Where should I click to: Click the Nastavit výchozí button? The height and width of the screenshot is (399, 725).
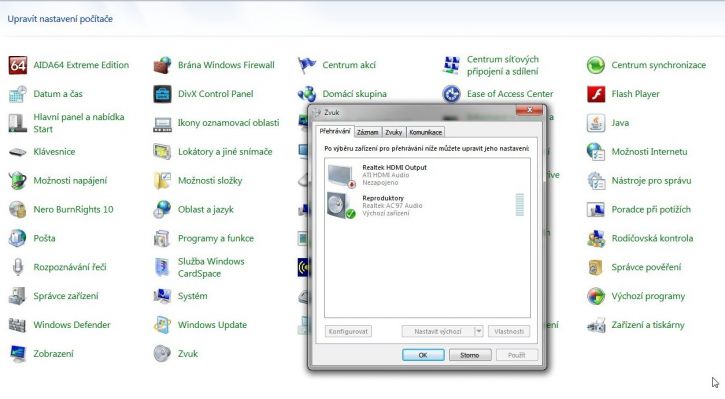coord(437,331)
